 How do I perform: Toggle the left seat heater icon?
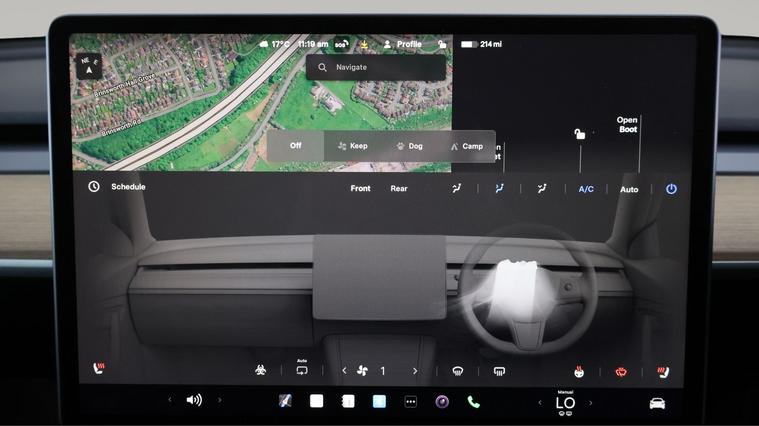99,368
